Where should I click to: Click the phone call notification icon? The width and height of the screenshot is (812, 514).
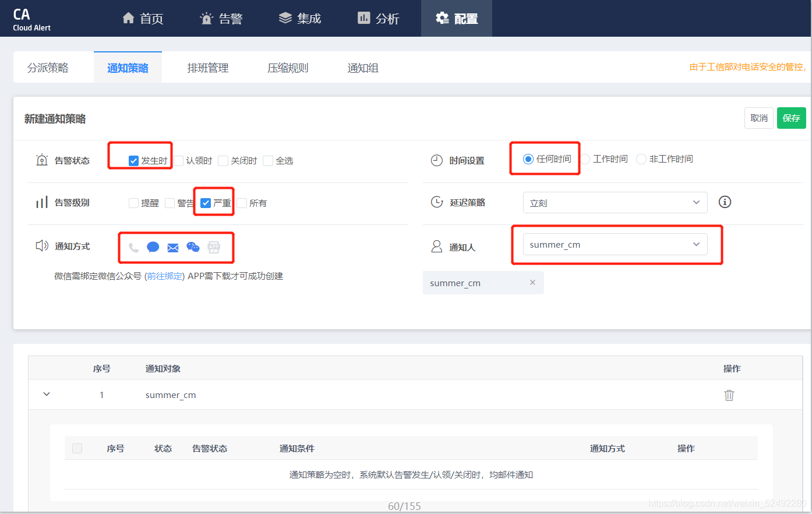(x=134, y=248)
